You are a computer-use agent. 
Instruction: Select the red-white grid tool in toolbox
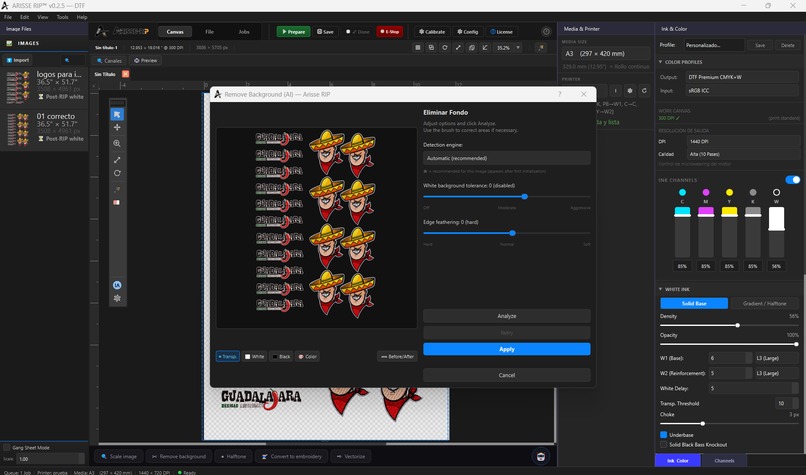click(117, 203)
